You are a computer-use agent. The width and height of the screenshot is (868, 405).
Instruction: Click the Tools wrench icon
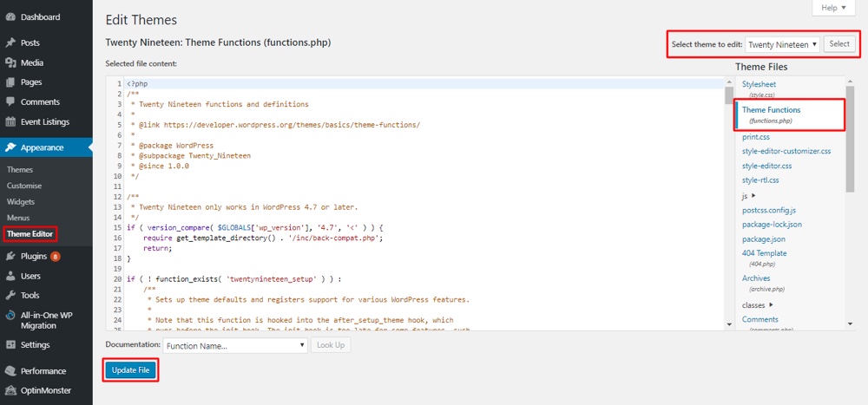10,296
